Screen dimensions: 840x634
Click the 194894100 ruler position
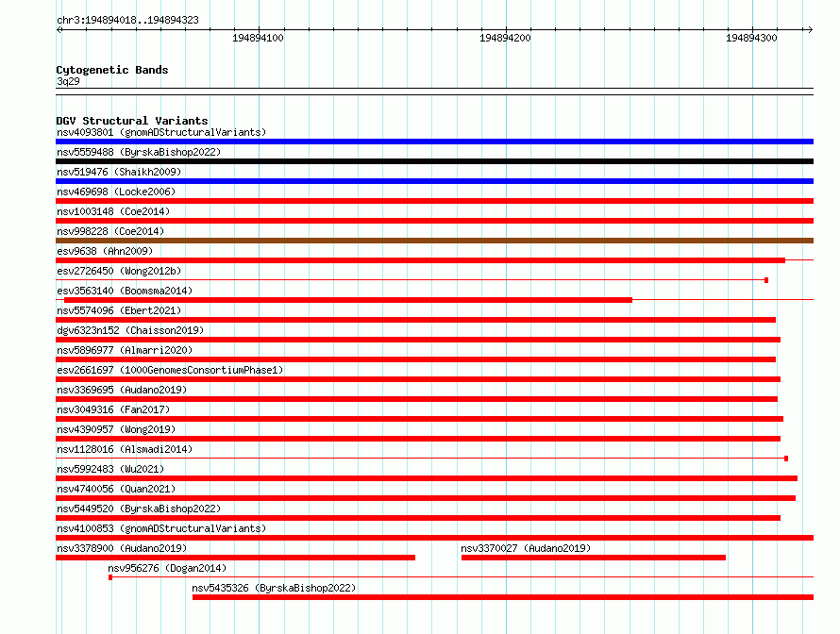tap(258, 38)
